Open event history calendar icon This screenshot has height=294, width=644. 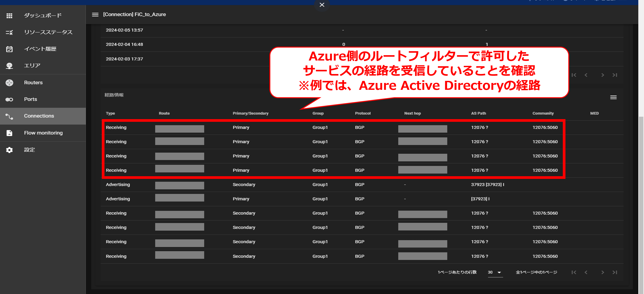(x=9, y=49)
